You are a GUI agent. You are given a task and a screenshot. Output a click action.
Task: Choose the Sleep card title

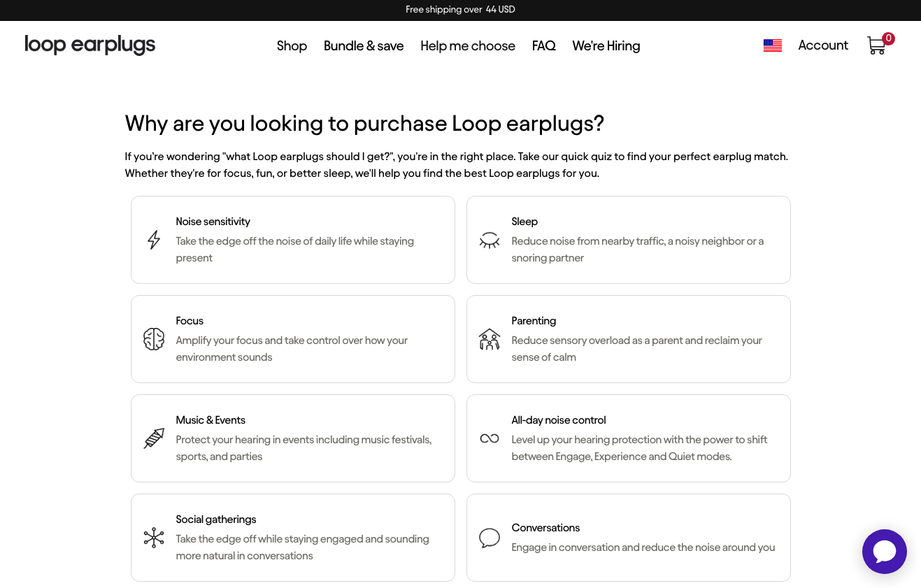tap(524, 222)
